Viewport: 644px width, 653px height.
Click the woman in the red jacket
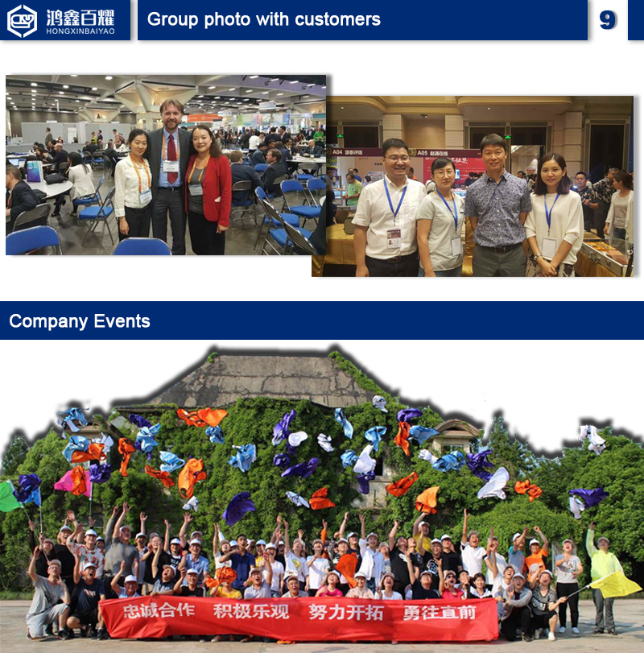click(x=208, y=189)
